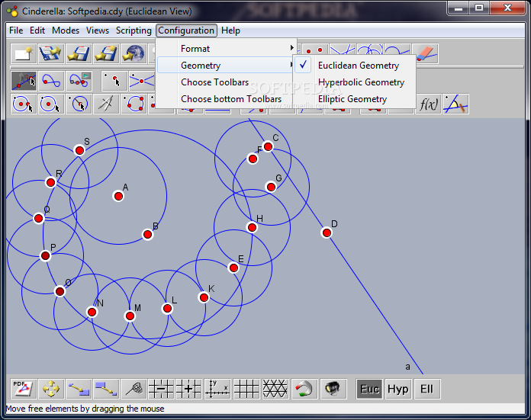
Task: Select the Circle by radius tool
Action: 51,104
